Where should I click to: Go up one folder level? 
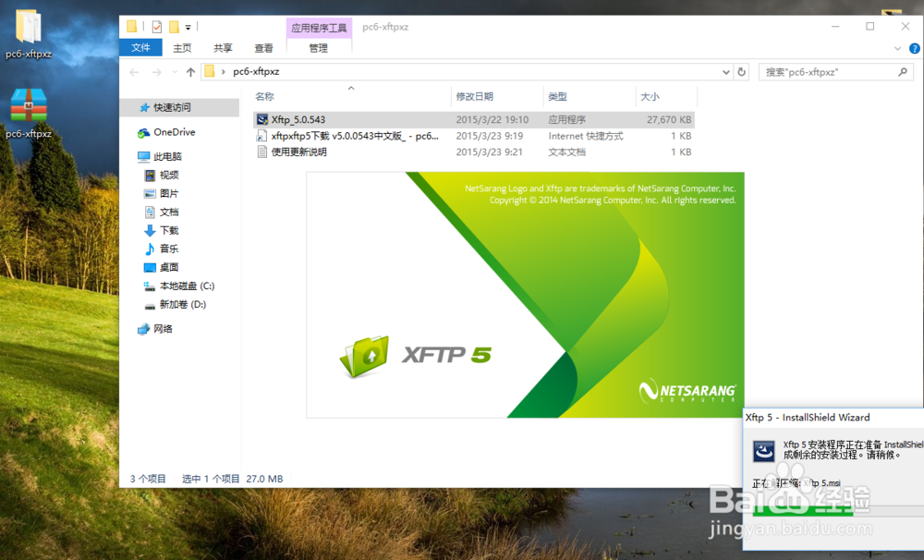coord(190,72)
